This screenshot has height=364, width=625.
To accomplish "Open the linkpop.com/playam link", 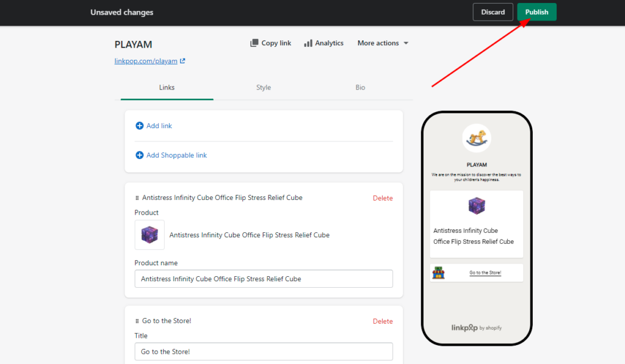I will 146,61.
